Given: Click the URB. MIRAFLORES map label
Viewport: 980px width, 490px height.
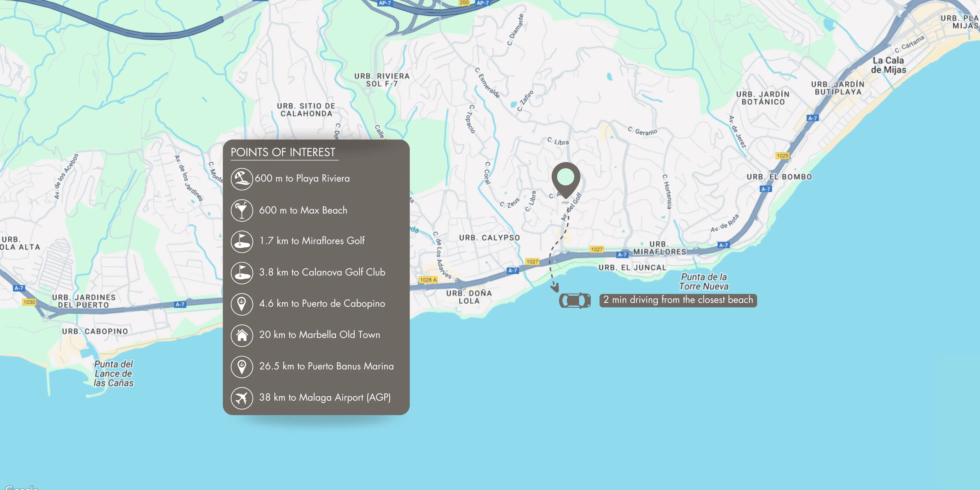Looking at the screenshot, I should click(660, 248).
